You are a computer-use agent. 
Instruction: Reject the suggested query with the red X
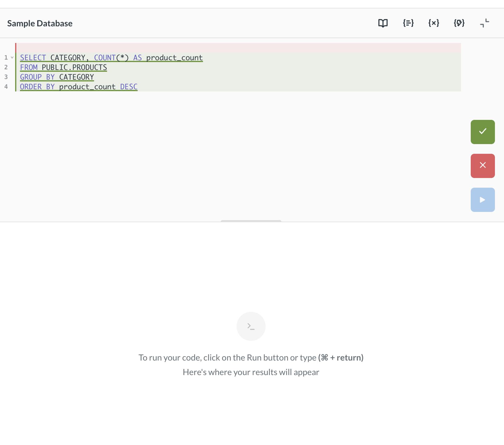[483, 166]
